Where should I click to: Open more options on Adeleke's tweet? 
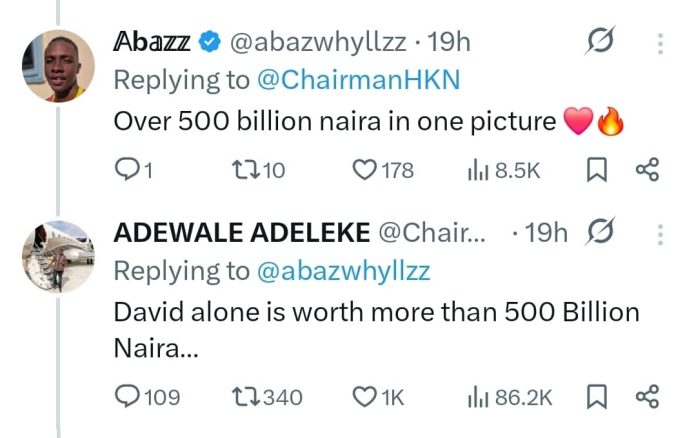tap(660, 233)
